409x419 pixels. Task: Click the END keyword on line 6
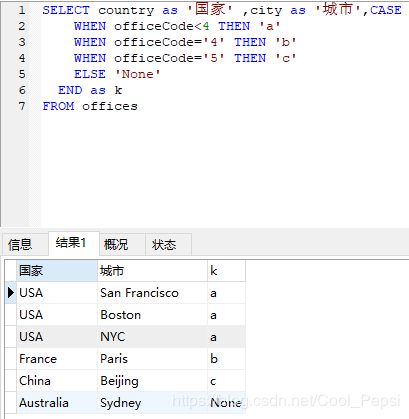[70, 90]
